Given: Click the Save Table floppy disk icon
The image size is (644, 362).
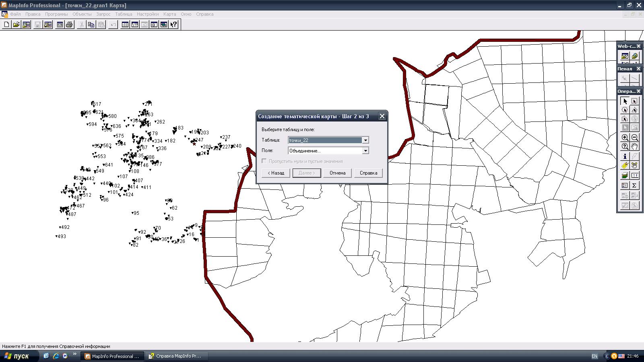Looking at the screenshot, I should (x=38, y=25).
